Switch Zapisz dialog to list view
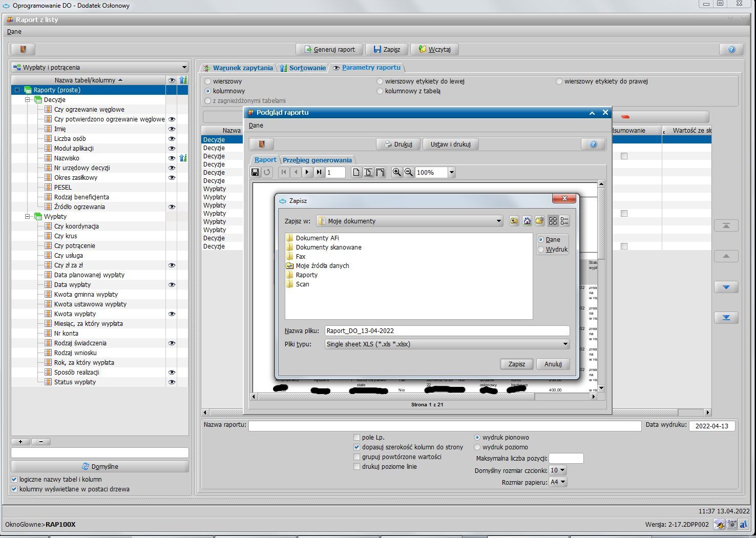Viewport: 756px width, 538px height. click(x=553, y=221)
